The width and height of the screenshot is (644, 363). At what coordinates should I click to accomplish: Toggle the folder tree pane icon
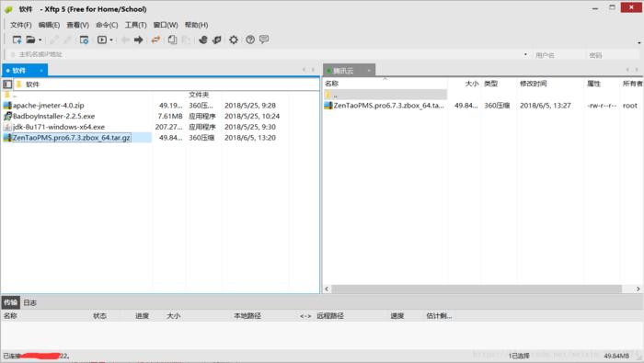pyautogui.click(x=7, y=84)
